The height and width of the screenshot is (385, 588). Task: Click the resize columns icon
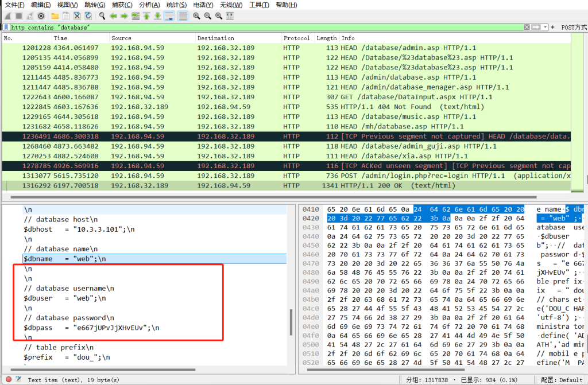coord(230,16)
